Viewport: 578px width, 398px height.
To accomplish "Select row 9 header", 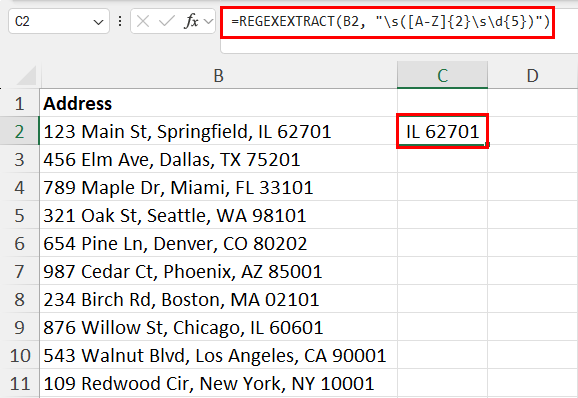I will coord(20,327).
